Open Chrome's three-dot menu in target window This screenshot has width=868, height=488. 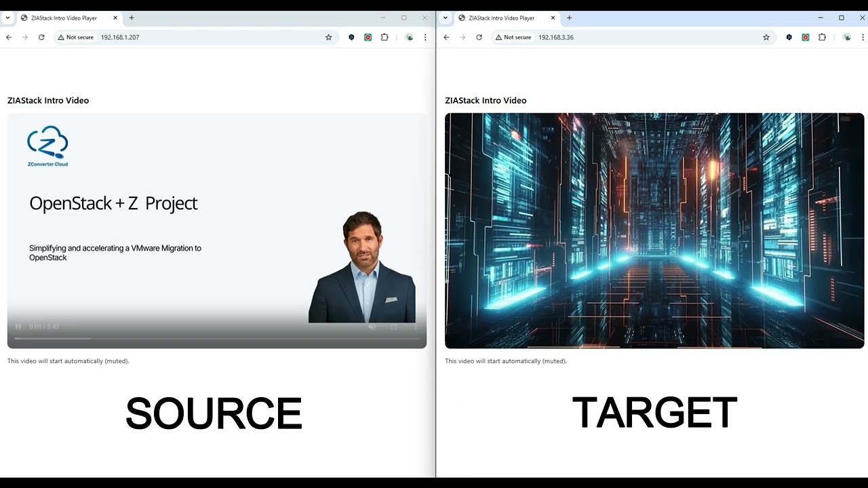pos(863,37)
